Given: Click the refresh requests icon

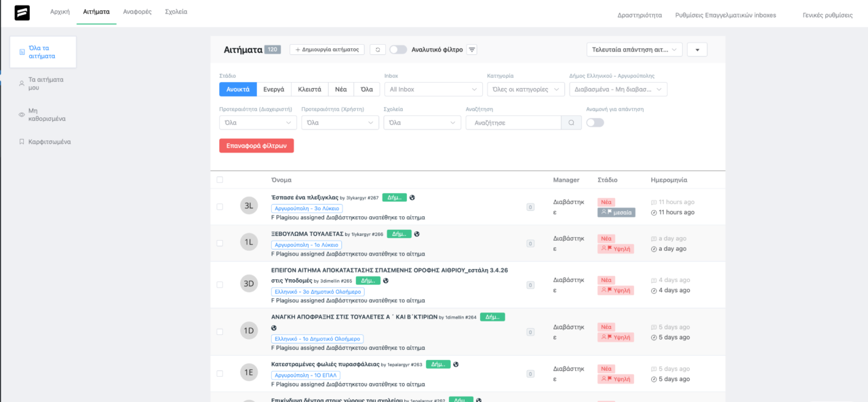Looking at the screenshot, I should coord(378,49).
